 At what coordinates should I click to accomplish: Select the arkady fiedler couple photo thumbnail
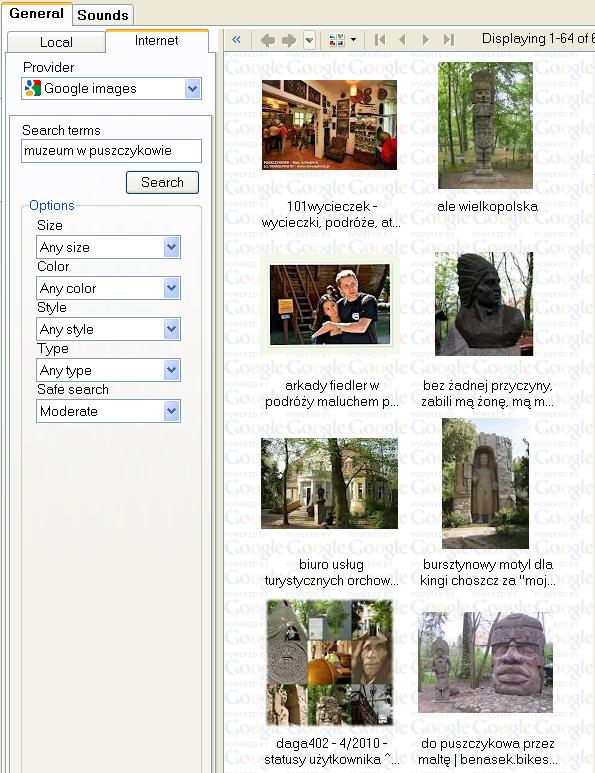click(x=330, y=304)
